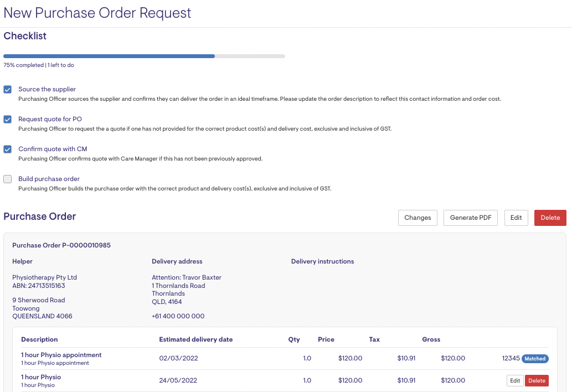Select the Build purchase order label
572x392 pixels.
pos(49,179)
